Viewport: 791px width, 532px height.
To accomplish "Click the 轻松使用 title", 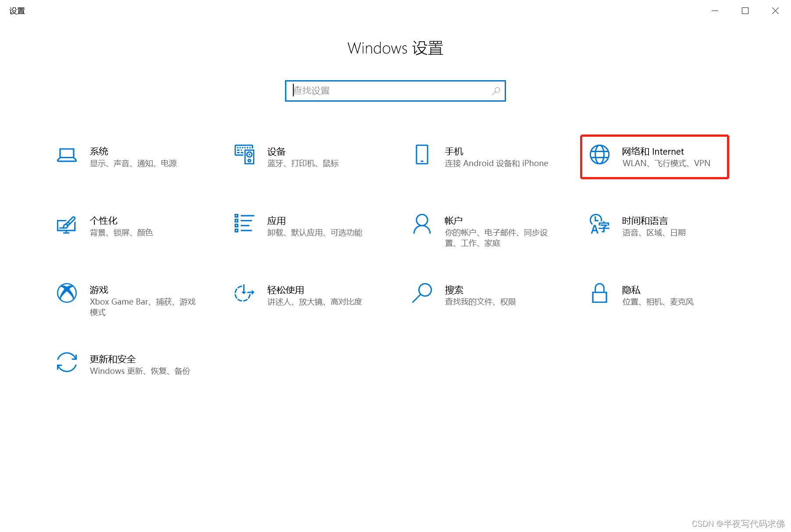I will pos(285,290).
